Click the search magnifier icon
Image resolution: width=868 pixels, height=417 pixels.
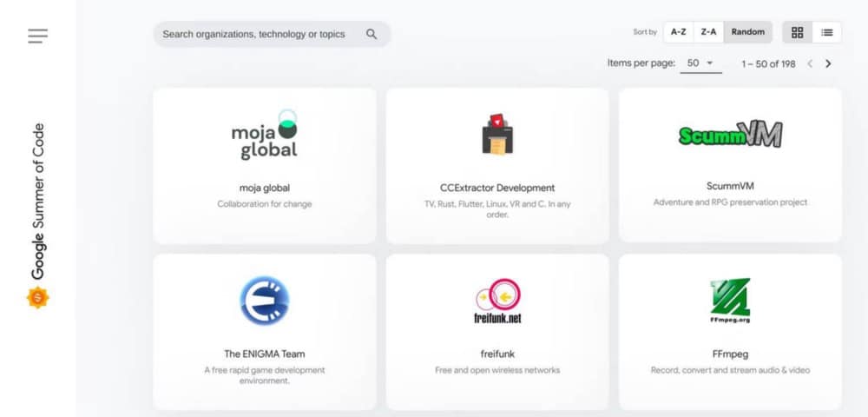pyautogui.click(x=372, y=35)
